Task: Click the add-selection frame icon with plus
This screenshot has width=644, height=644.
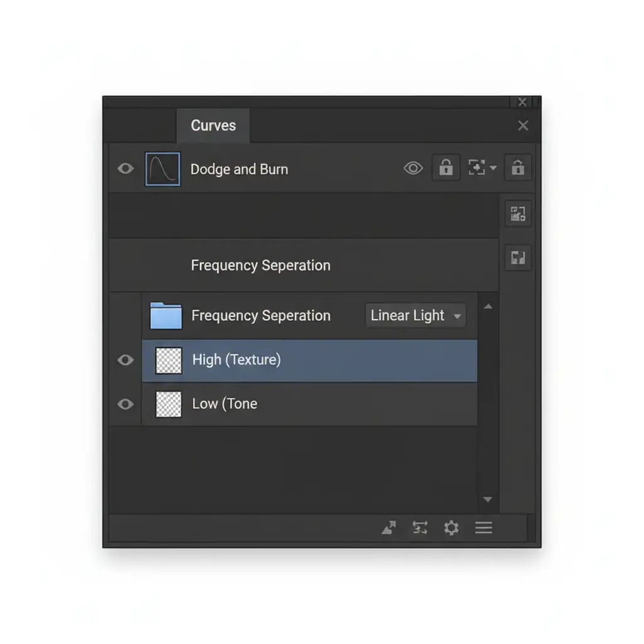Action: (477, 168)
